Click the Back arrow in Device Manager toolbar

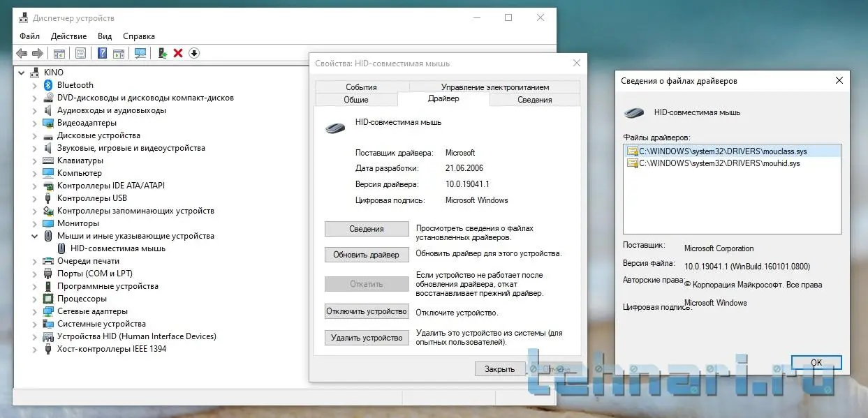[22, 53]
